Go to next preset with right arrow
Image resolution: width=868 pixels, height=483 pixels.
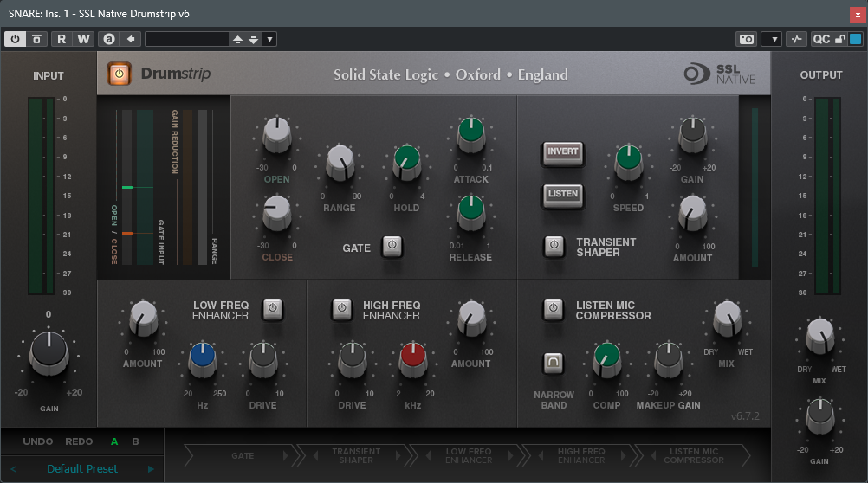[151, 468]
